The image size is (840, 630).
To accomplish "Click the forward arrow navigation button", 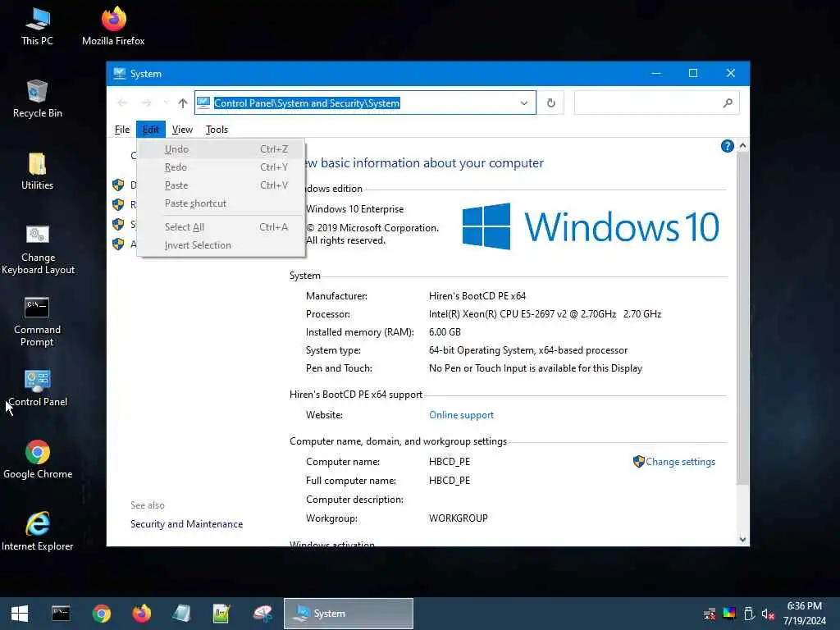I will (x=146, y=103).
